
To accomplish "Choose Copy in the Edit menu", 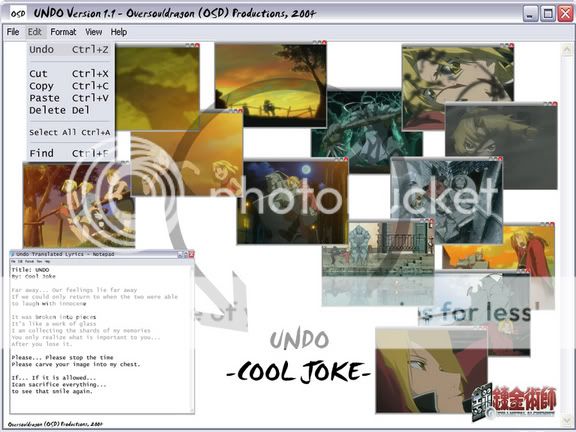I will 69,86.
